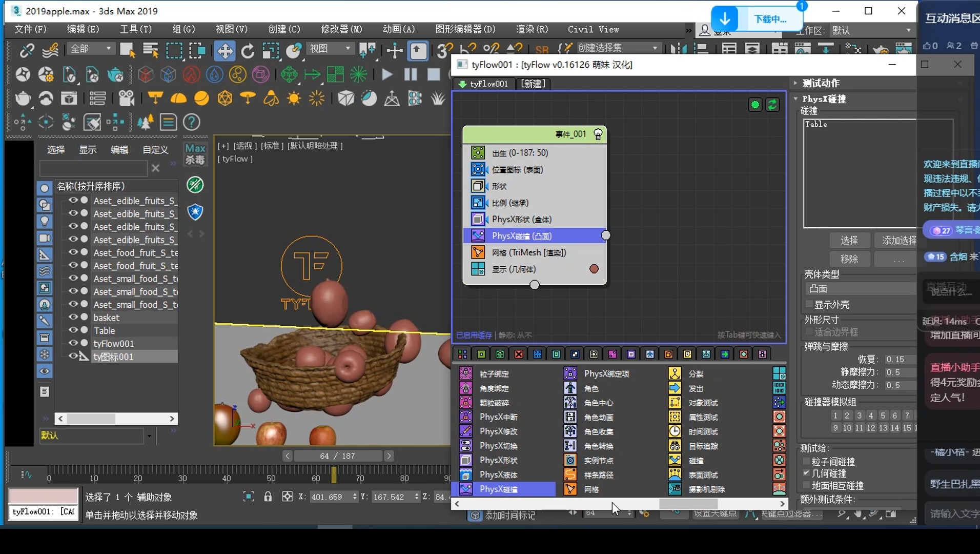Enable the 粒子间碰撞 checkbox
This screenshot has height=554, width=980.
coord(807,462)
